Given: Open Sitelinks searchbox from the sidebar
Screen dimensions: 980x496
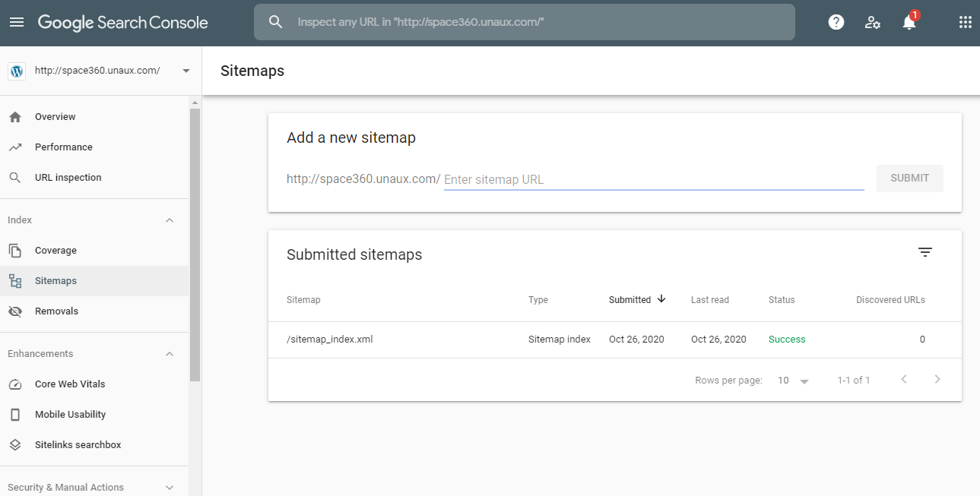Looking at the screenshot, I should [78, 444].
